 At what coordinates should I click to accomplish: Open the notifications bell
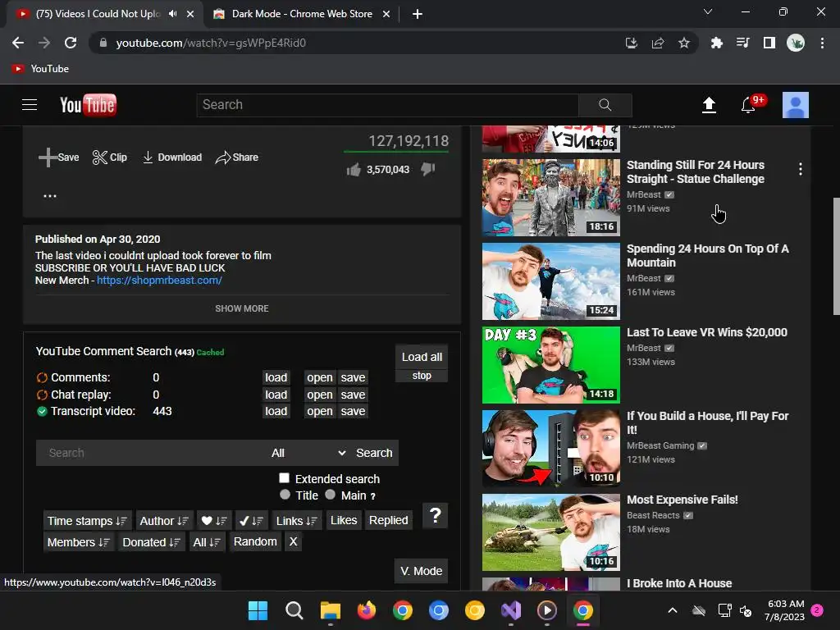[748, 105]
